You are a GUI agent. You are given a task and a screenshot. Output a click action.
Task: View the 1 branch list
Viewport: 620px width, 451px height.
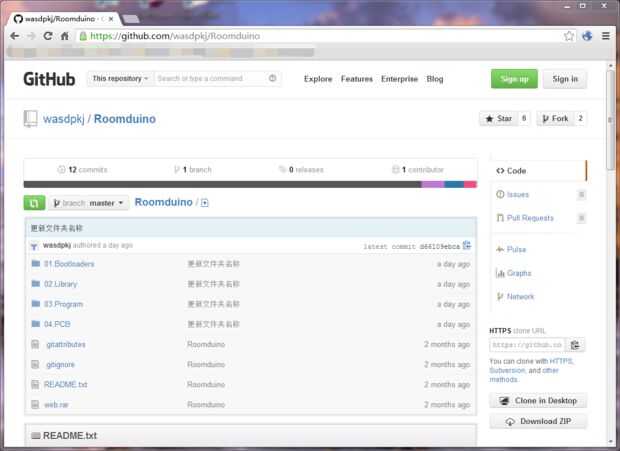click(193, 170)
